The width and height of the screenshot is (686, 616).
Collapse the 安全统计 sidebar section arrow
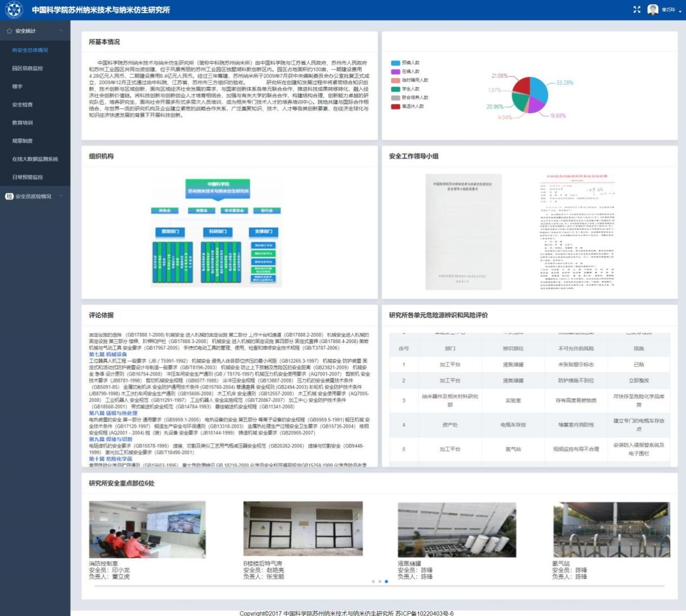[61, 31]
